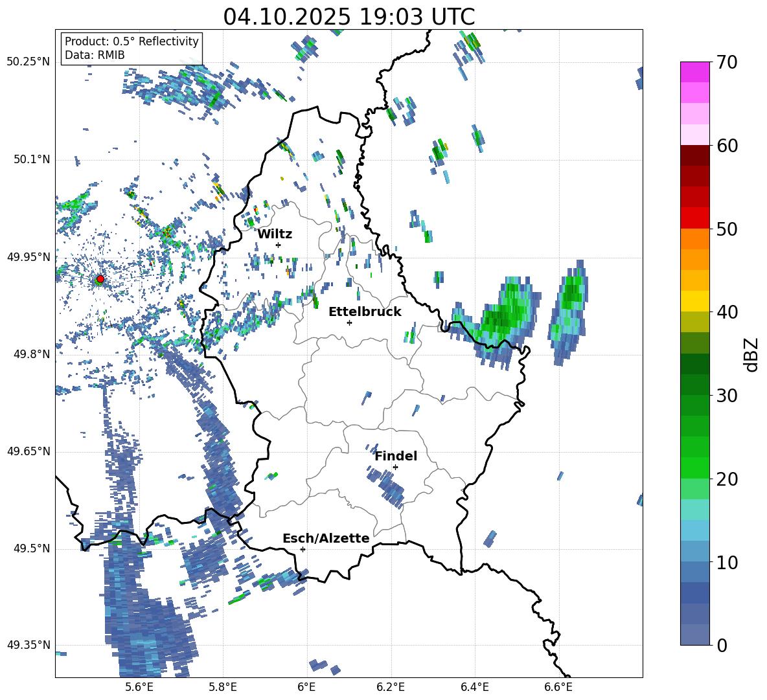Click the Data: RMIB text
The width and height of the screenshot is (767, 700).
click(x=95, y=55)
